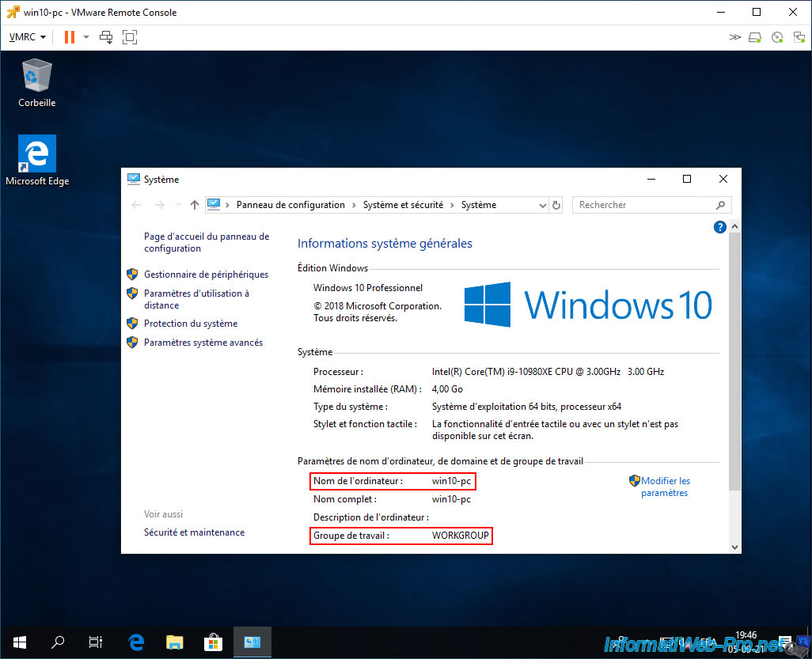812x659 pixels.
Task: Click the vertical scrollbar thumb
Action: pos(734,362)
